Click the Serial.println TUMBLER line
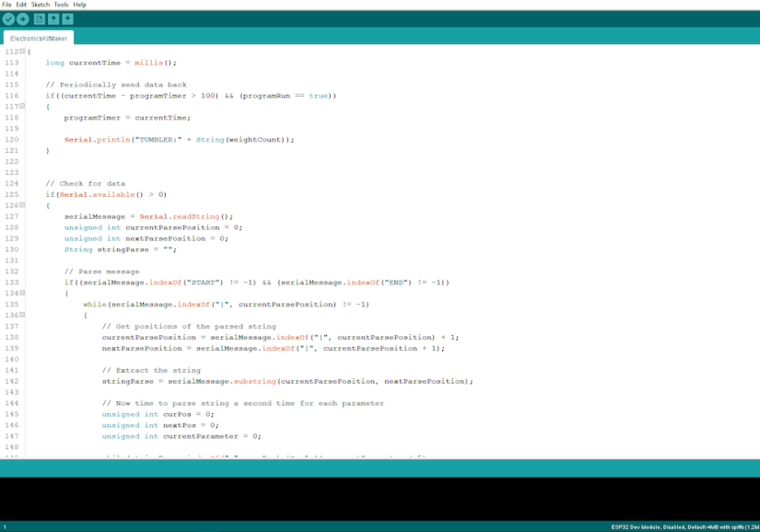The height and width of the screenshot is (532, 760). pyautogui.click(x=179, y=139)
